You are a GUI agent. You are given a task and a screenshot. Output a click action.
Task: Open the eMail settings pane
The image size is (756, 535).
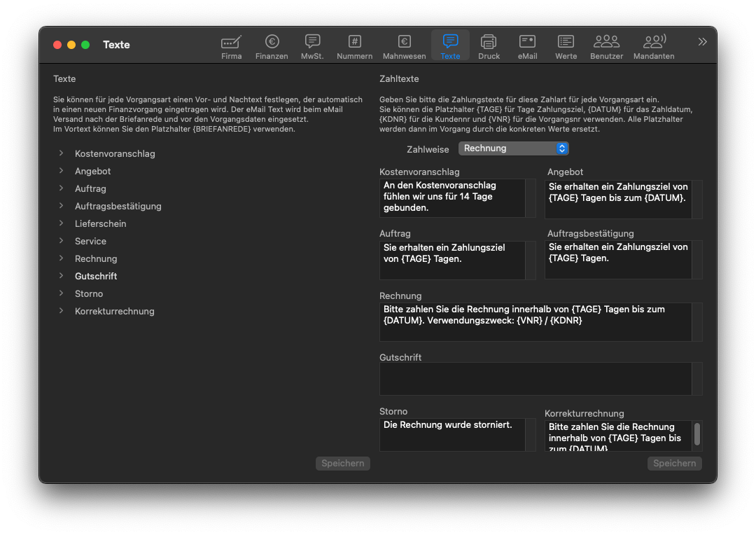pyautogui.click(x=527, y=46)
